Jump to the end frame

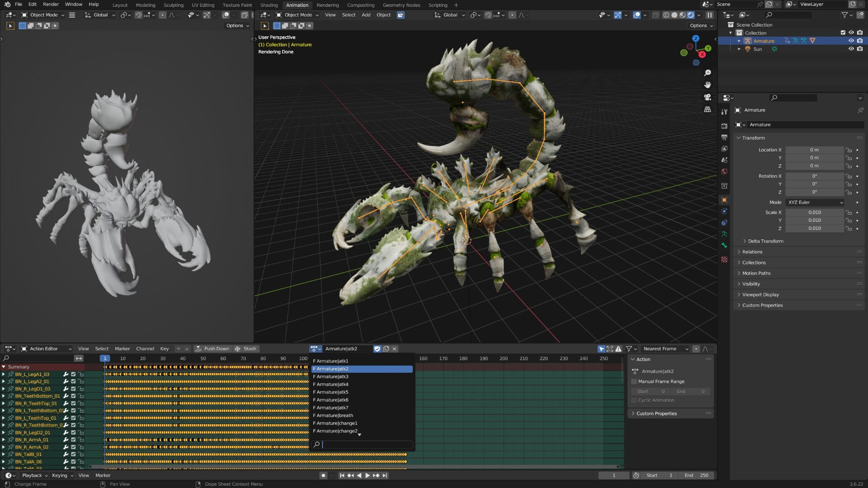pos(385,475)
